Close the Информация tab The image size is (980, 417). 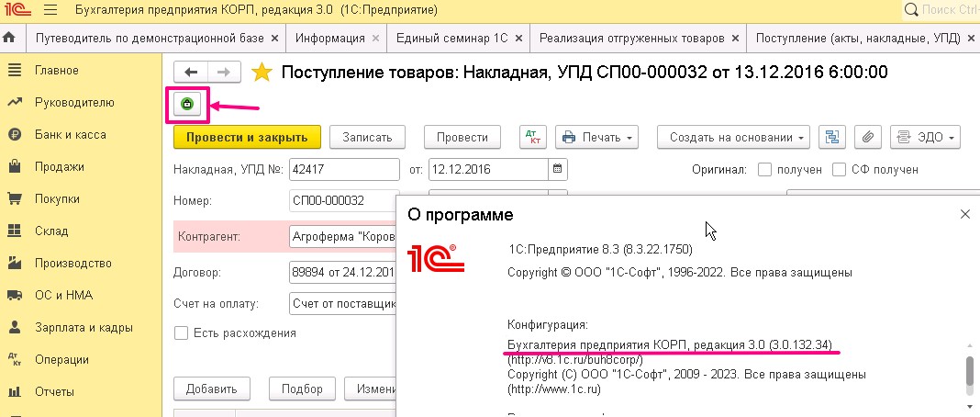coord(375,39)
